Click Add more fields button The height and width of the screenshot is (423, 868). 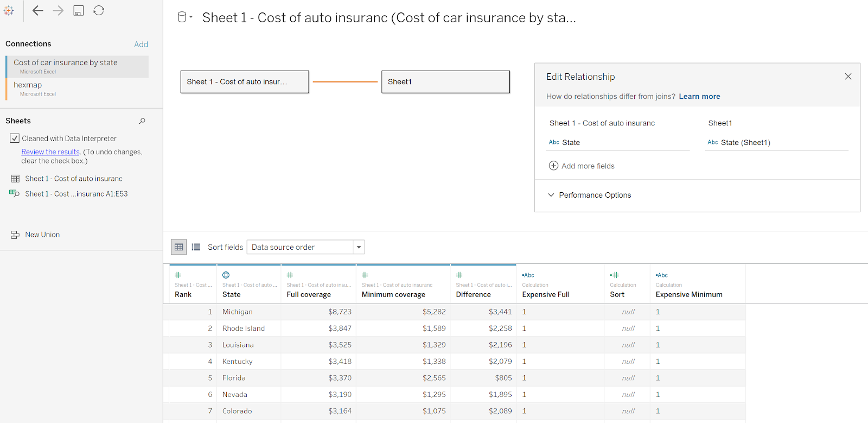tap(582, 166)
